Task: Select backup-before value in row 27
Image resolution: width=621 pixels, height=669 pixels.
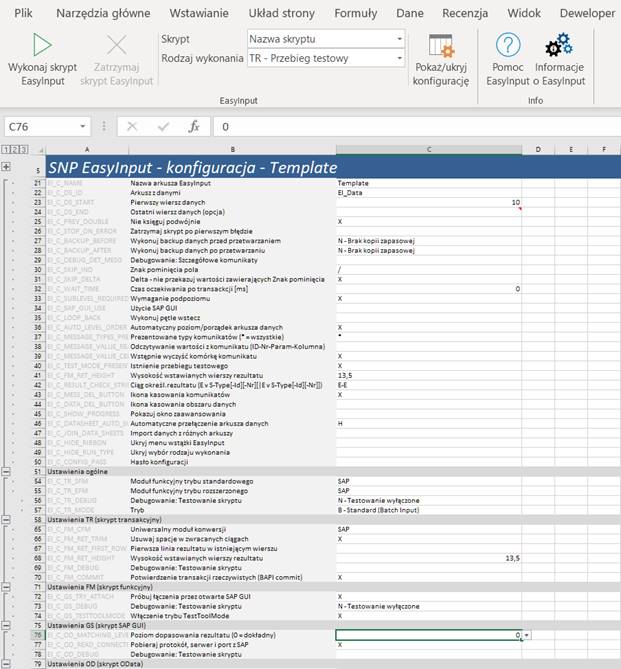Action: [x=429, y=241]
